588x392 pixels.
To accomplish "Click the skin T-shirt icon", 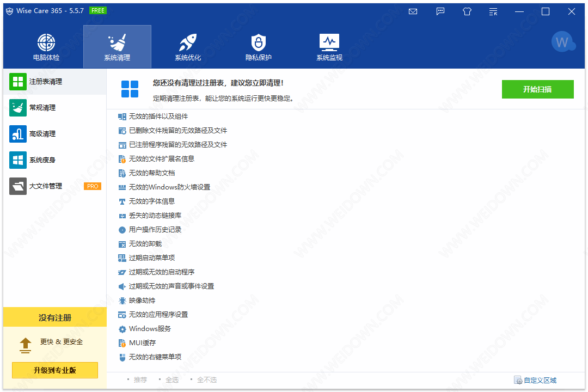I will 467,11.
